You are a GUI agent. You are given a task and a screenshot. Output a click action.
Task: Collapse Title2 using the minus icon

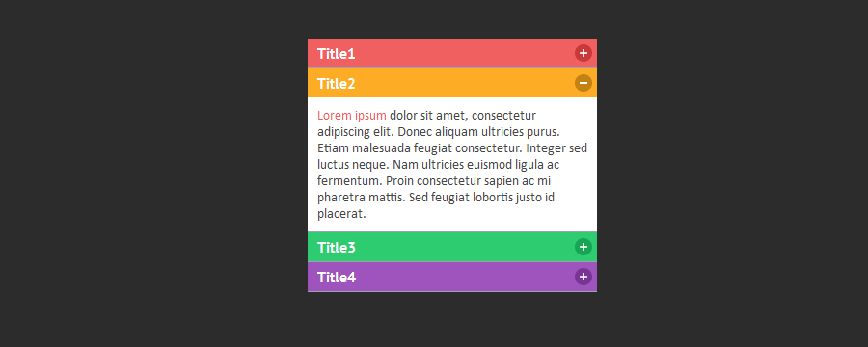point(583,83)
